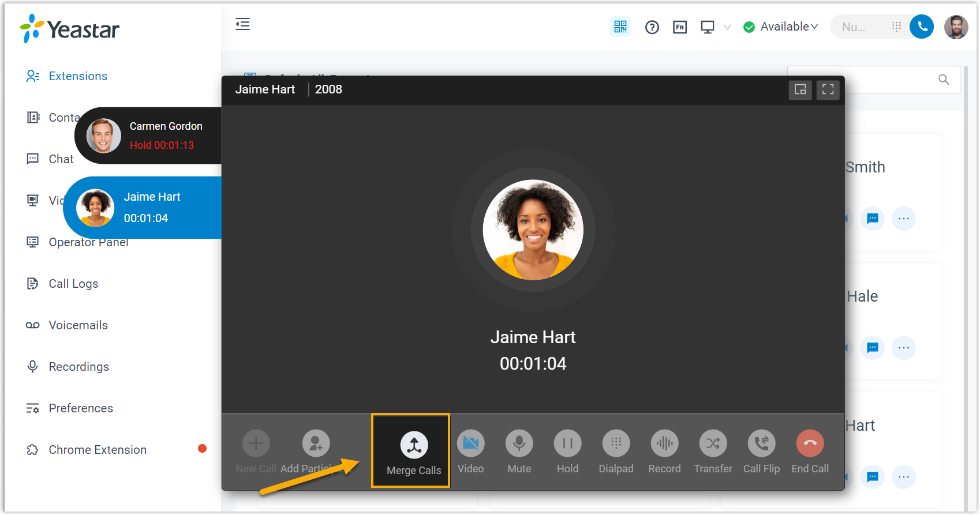Viewport: 980px width, 515px height.
Task: Open the Chat menu item
Action: click(x=61, y=159)
